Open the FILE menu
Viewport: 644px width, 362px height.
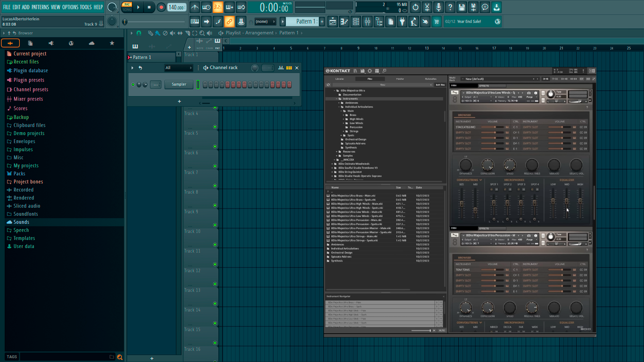pos(7,7)
